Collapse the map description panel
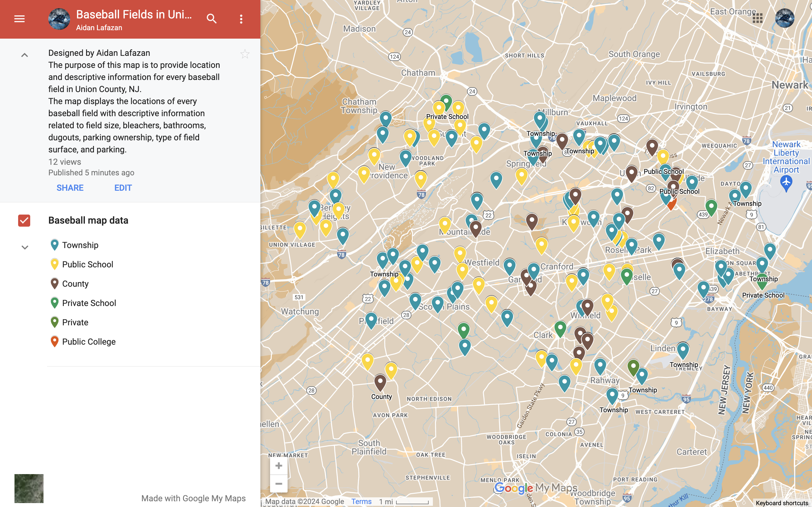Image resolution: width=812 pixels, height=507 pixels. tap(24, 55)
